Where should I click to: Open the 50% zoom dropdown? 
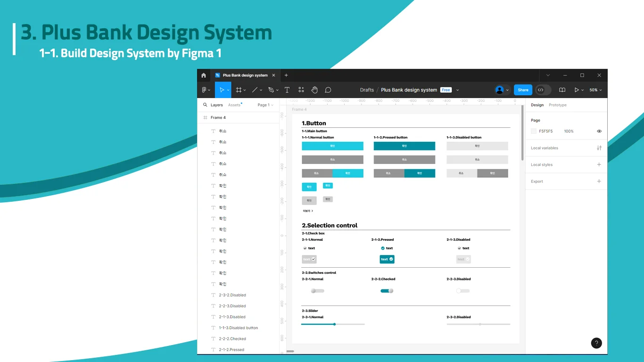click(595, 90)
